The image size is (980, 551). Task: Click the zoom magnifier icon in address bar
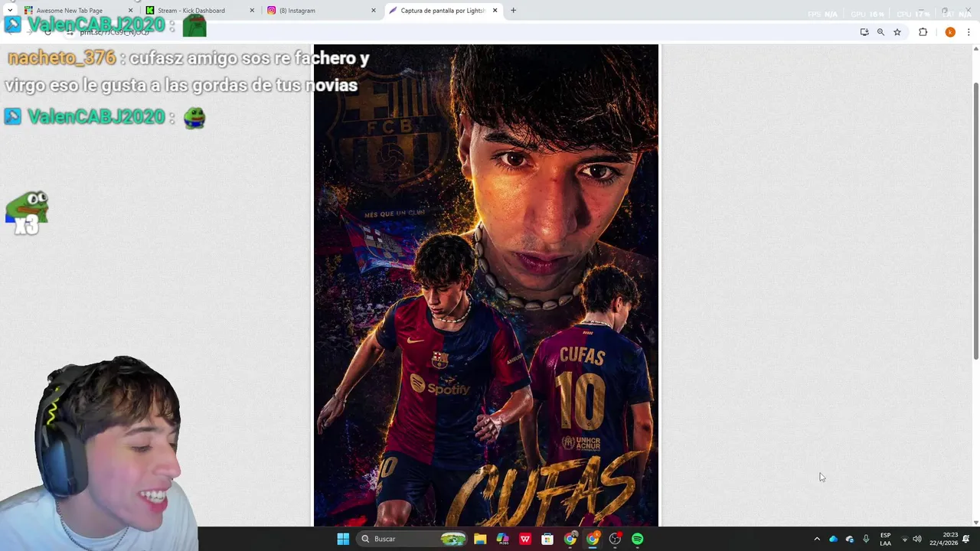pos(880,32)
